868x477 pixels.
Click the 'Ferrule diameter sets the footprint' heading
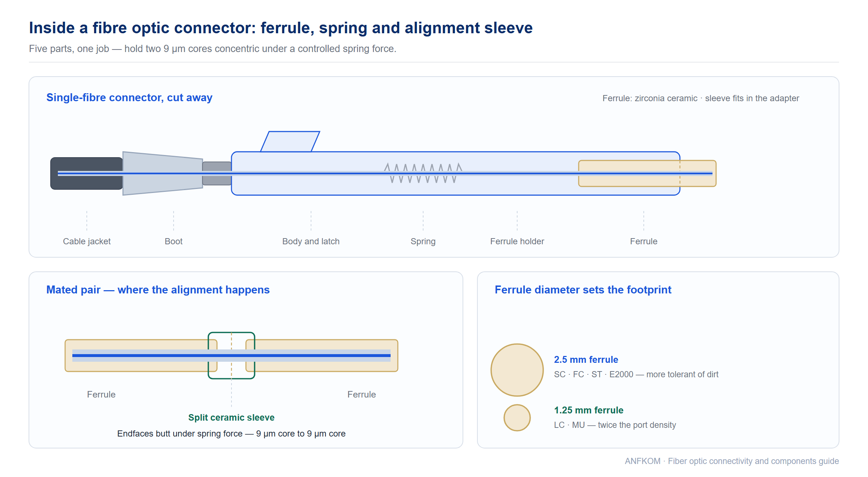(x=583, y=290)
